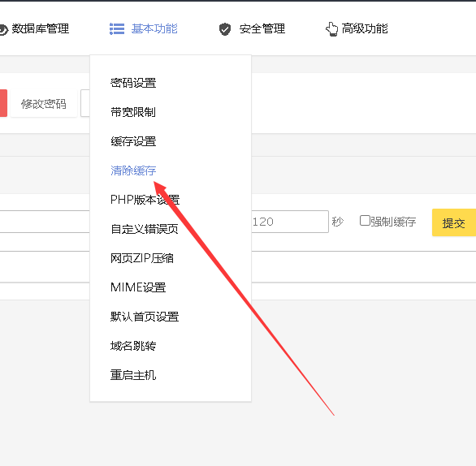
Task: Select 默认首页设置 menu item
Action: click(x=145, y=317)
